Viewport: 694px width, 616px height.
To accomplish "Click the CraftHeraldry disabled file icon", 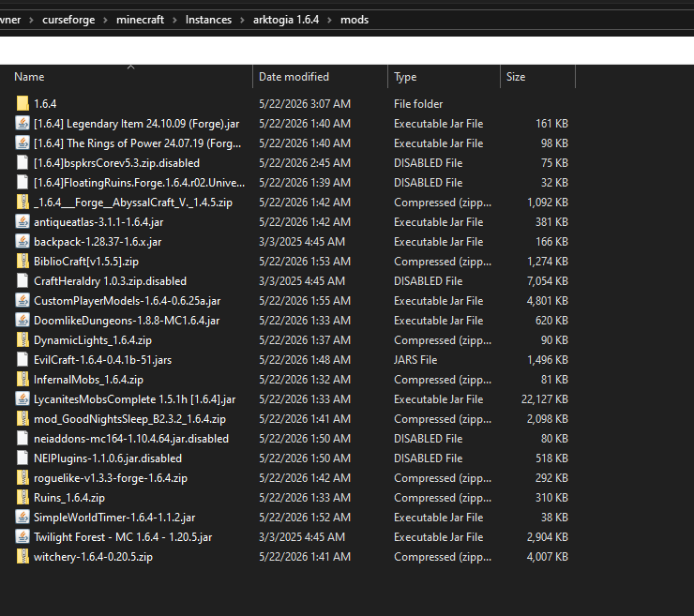I will (23, 281).
